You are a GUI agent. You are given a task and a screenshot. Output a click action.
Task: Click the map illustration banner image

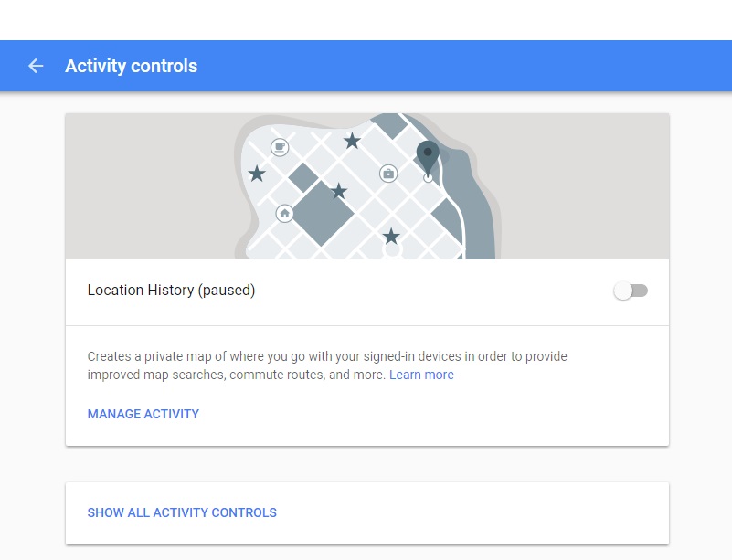click(x=367, y=186)
